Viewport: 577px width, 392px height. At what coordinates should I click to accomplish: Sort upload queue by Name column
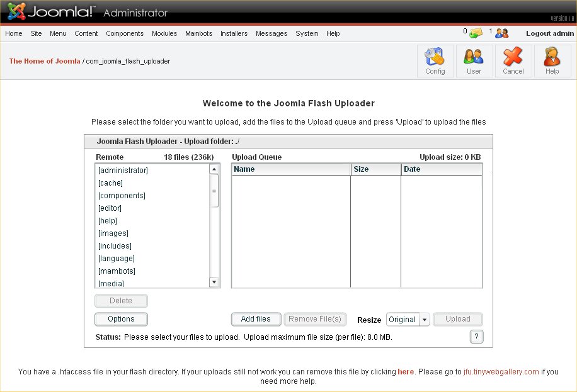(x=291, y=169)
